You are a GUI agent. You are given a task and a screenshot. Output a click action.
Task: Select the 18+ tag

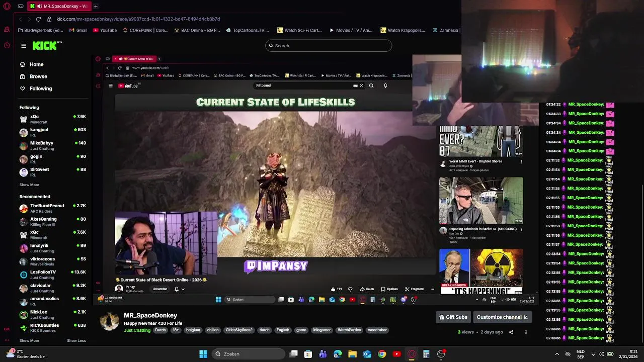coord(176,330)
